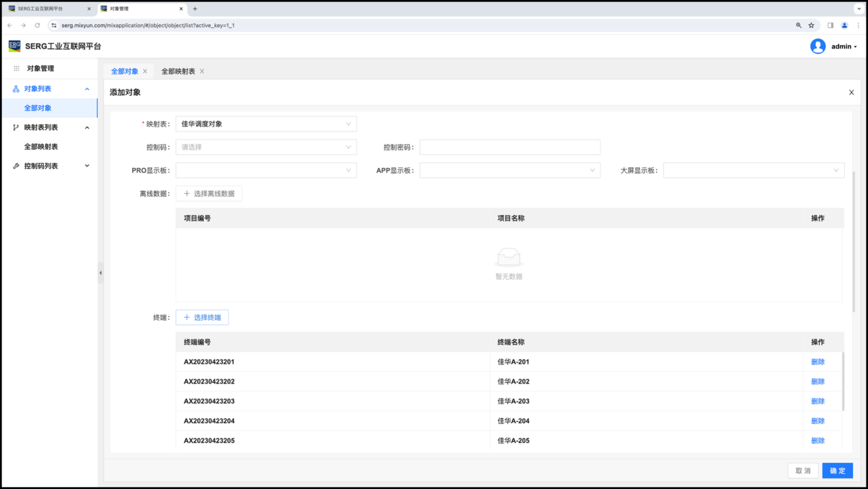Click the browser page reload icon
This screenshot has height=489, width=868.
[x=37, y=25]
